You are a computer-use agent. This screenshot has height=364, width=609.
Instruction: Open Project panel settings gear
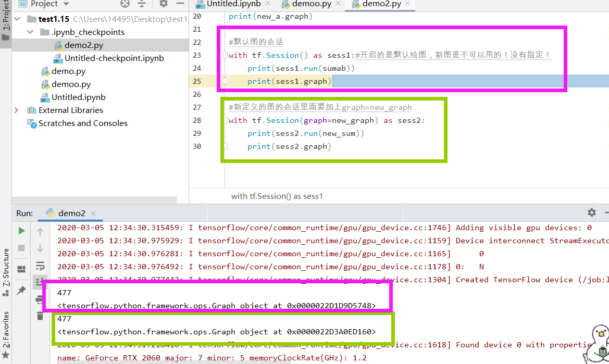[164, 4]
